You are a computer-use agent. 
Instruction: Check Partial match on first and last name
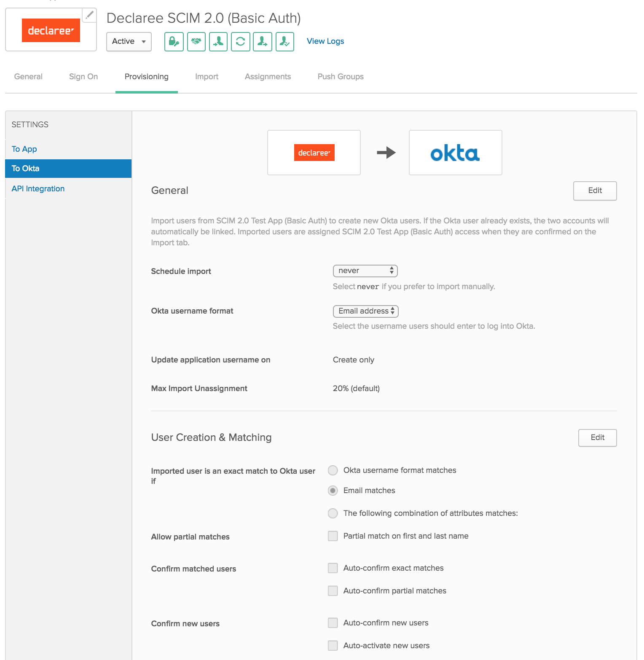coord(333,536)
